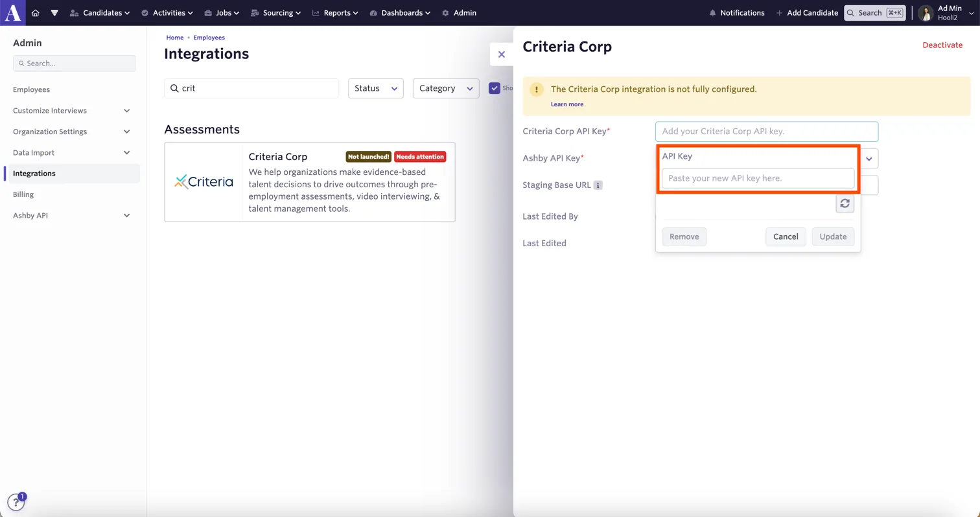
Task: Close the Criteria Corp panel with the X
Action: (502, 54)
